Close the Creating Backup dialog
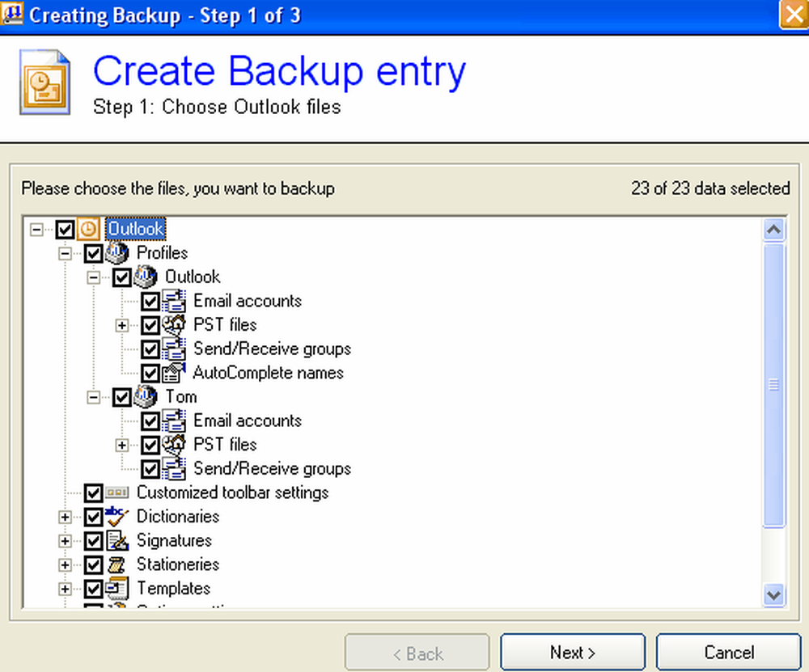Viewport: 809px width, 672px height. point(794,14)
